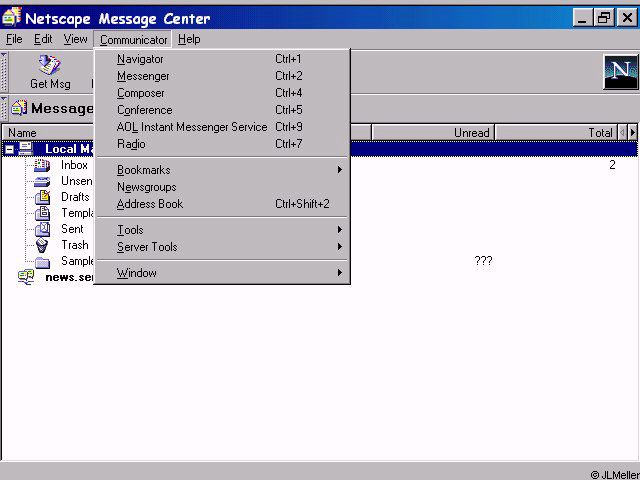Restore the Message Center window
Screen dimensions: 640x480
[x=604, y=18]
